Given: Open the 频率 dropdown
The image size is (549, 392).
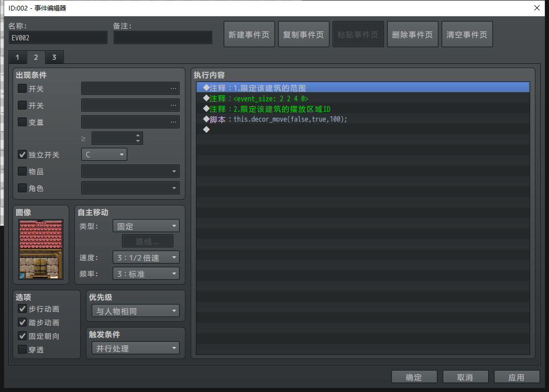Looking at the screenshot, I should pyautogui.click(x=146, y=274).
